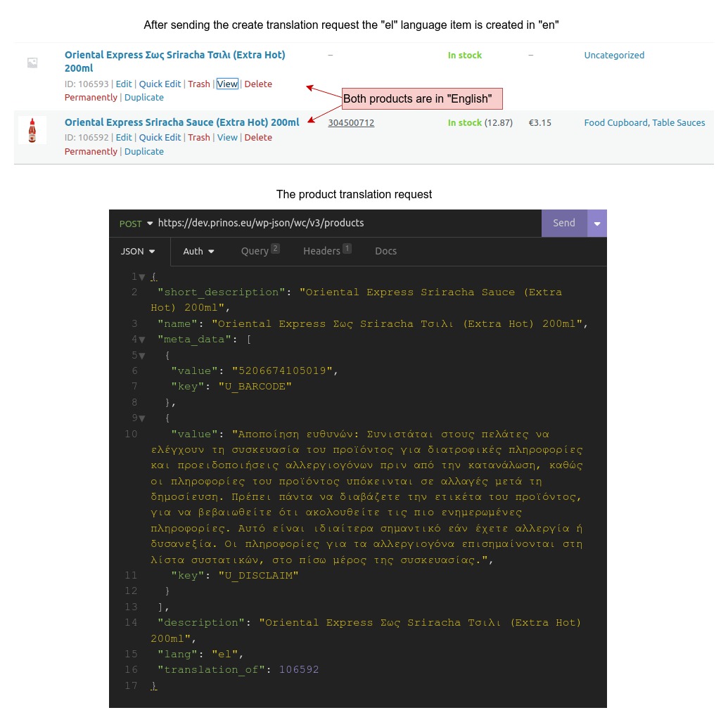View product ID 106592

tap(227, 137)
